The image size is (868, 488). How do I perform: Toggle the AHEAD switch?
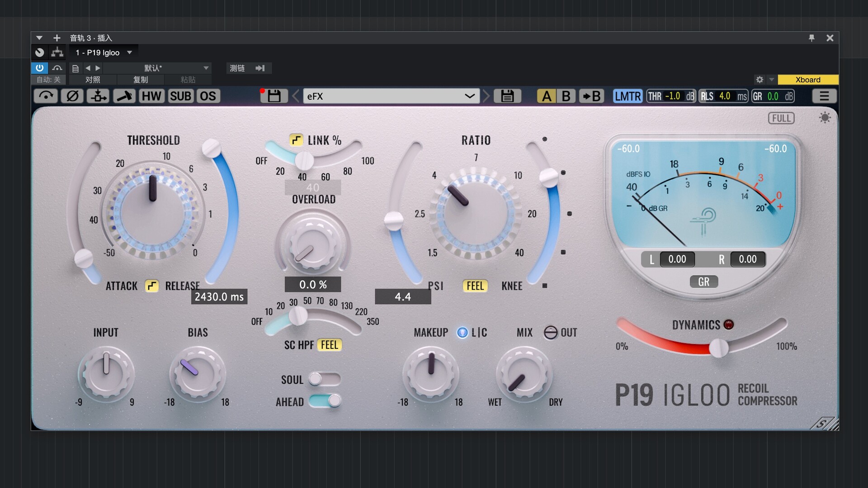click(x=325, y=401)
